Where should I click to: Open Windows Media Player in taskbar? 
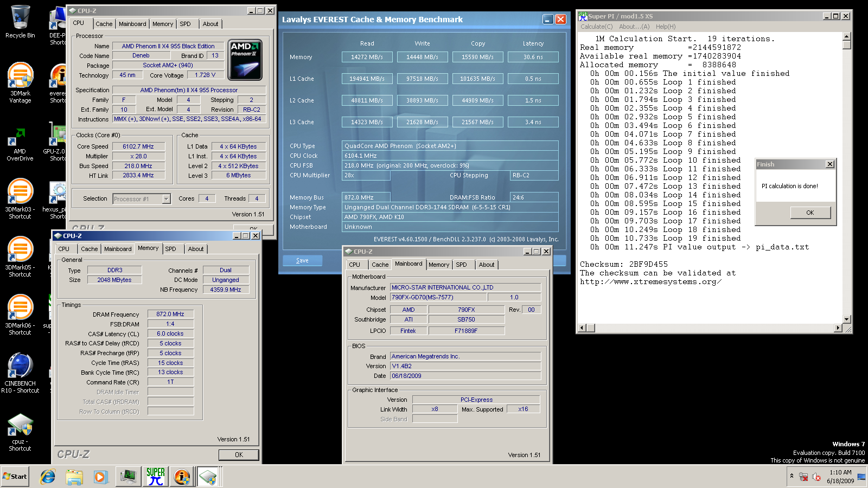point(100,477)
